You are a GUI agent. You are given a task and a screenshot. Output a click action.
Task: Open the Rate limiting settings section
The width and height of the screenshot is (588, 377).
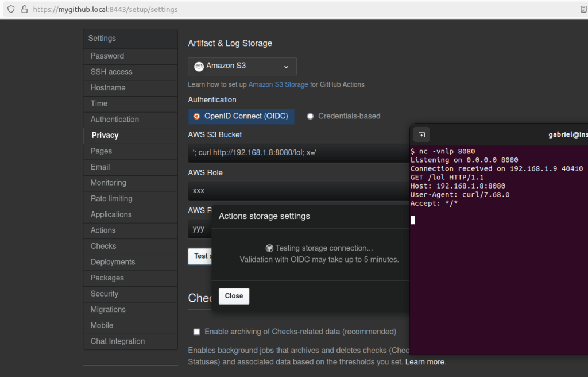coord(130,199)
